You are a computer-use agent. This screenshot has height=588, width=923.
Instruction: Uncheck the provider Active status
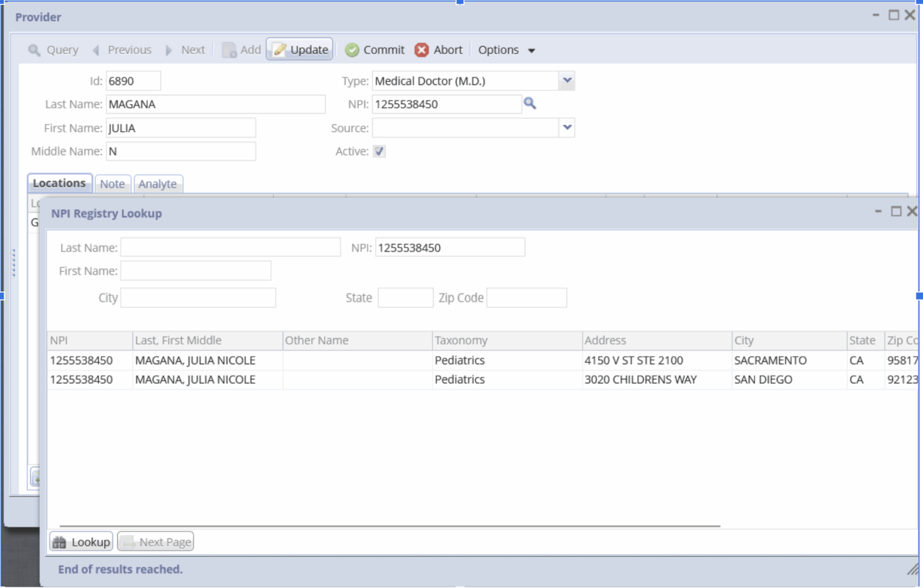click(x=379, y=151)
